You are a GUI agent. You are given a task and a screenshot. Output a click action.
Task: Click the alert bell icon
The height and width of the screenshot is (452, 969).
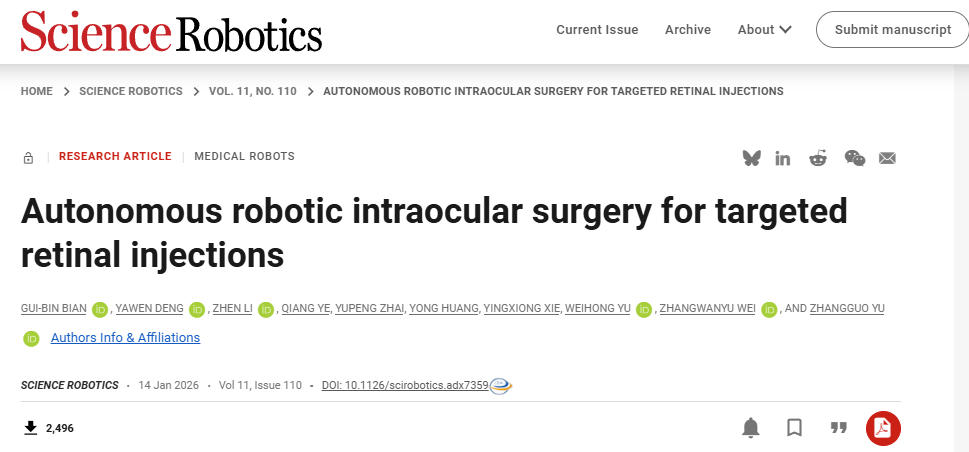coord(751,428)
